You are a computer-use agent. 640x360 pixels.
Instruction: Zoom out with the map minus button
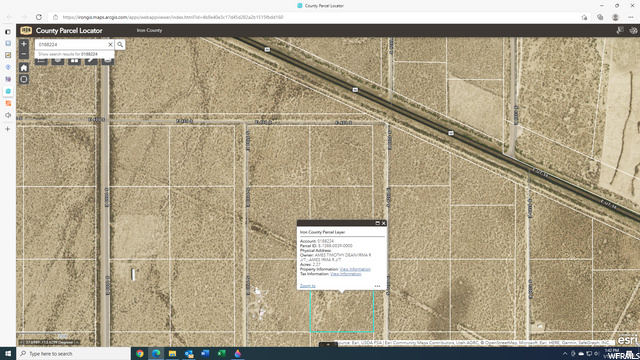coord(24,54)
